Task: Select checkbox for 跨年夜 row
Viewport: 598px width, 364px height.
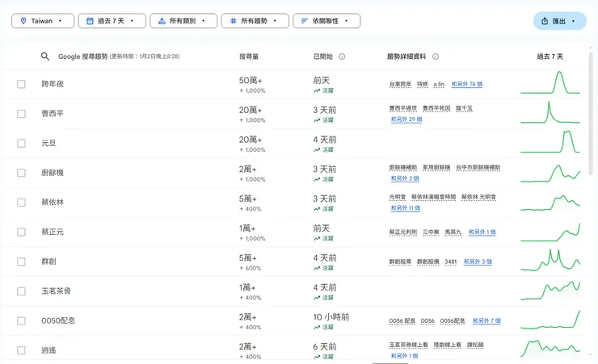Action: (21, 84)
